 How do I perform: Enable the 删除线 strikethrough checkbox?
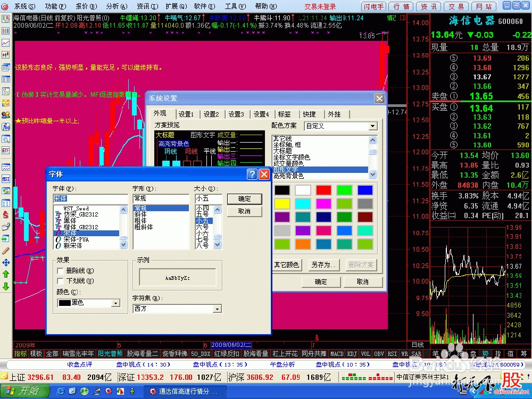point(61,271)
